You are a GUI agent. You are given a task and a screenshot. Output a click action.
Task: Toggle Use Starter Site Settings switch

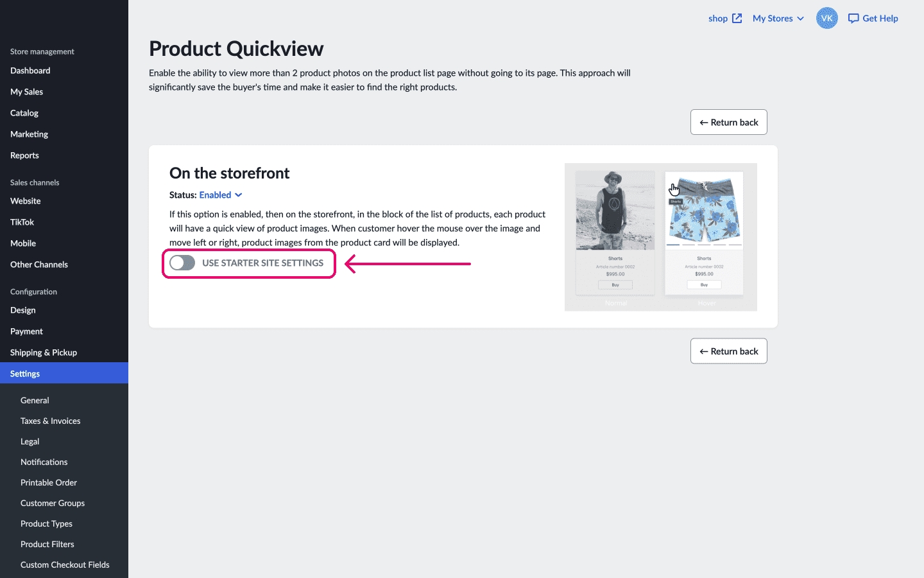(x=182, y=263)
